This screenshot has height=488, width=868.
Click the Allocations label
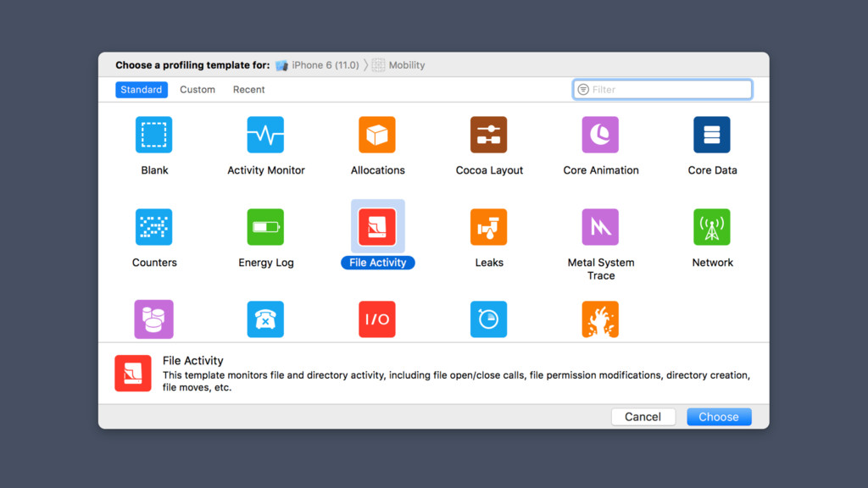[x=377, y=170]
